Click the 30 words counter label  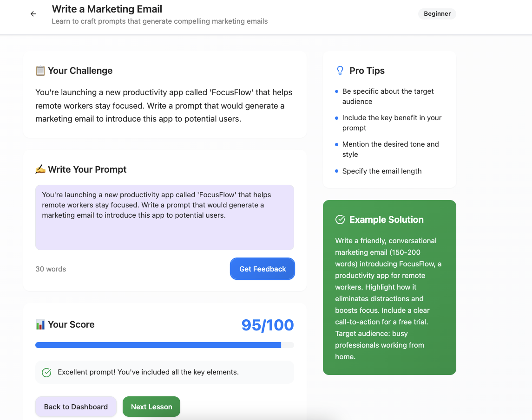(51, 269)
